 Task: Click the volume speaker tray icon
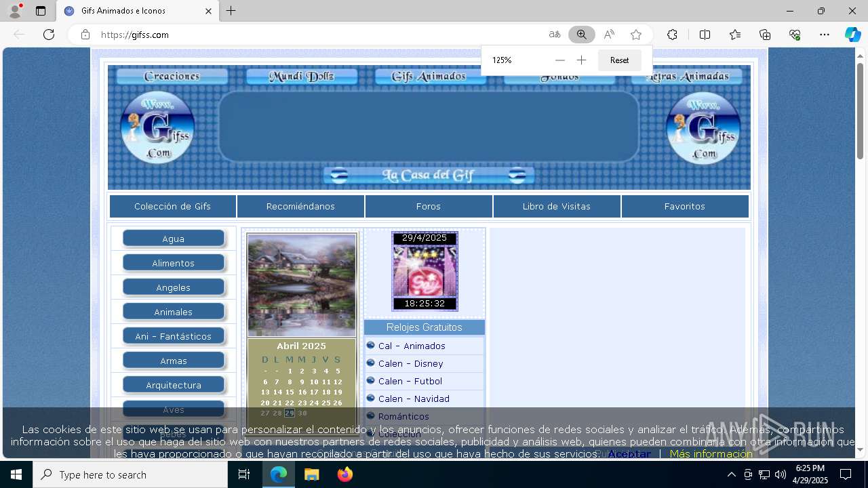780,474
